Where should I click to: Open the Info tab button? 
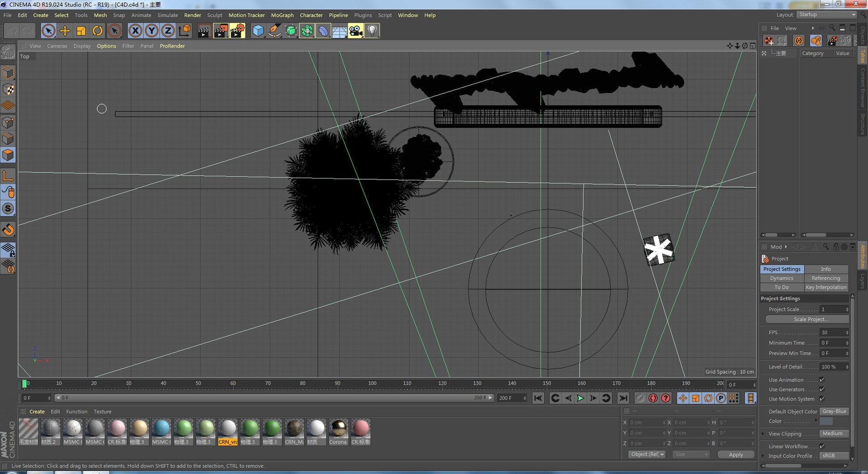826,269
